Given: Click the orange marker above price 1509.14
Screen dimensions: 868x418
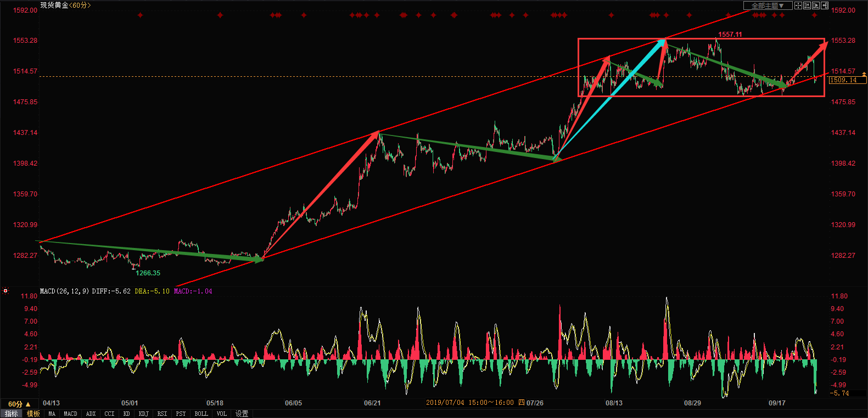Looking at the screenshot, I should coord(864,74).
